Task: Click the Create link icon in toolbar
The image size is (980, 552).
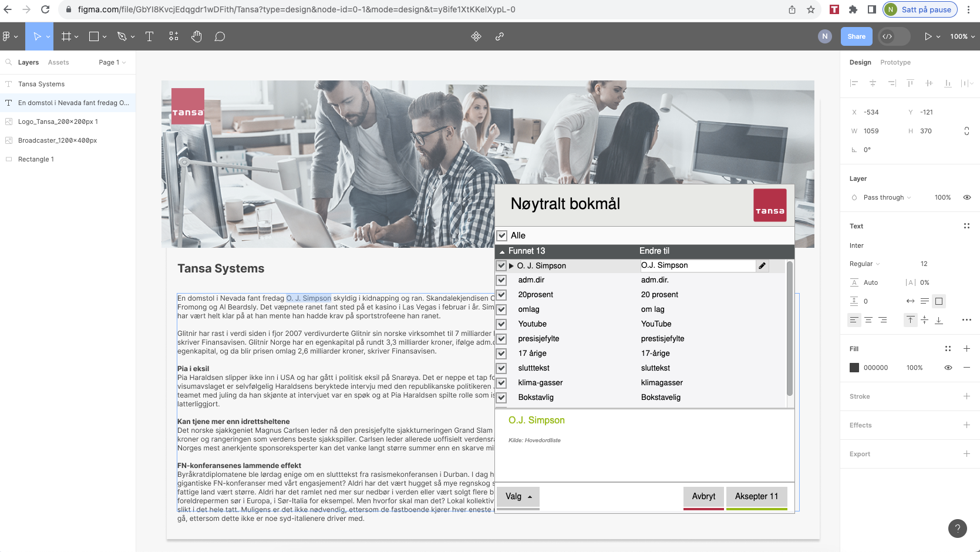Action: [500, 36]
